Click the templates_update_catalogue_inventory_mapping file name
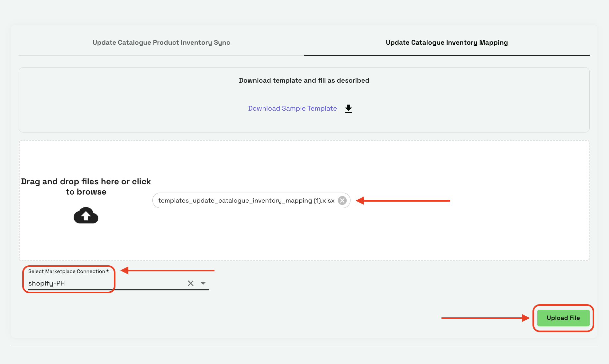 point(246,201)
